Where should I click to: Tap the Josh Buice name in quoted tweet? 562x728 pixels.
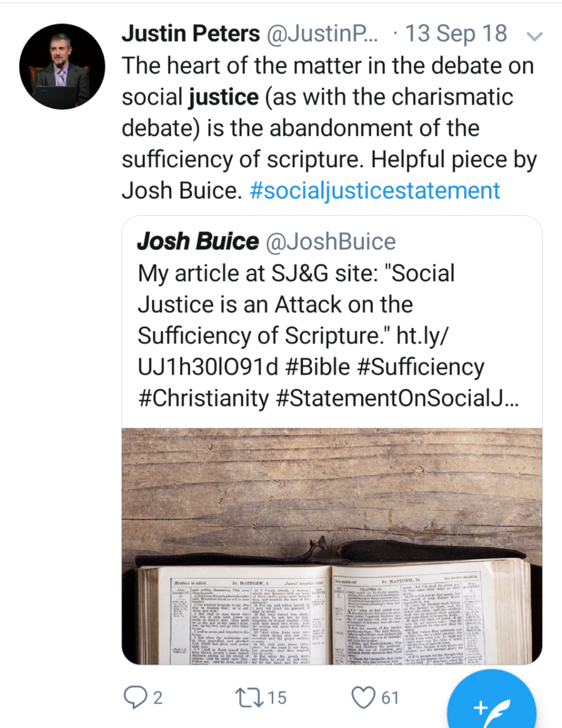[x=198, y=241]
